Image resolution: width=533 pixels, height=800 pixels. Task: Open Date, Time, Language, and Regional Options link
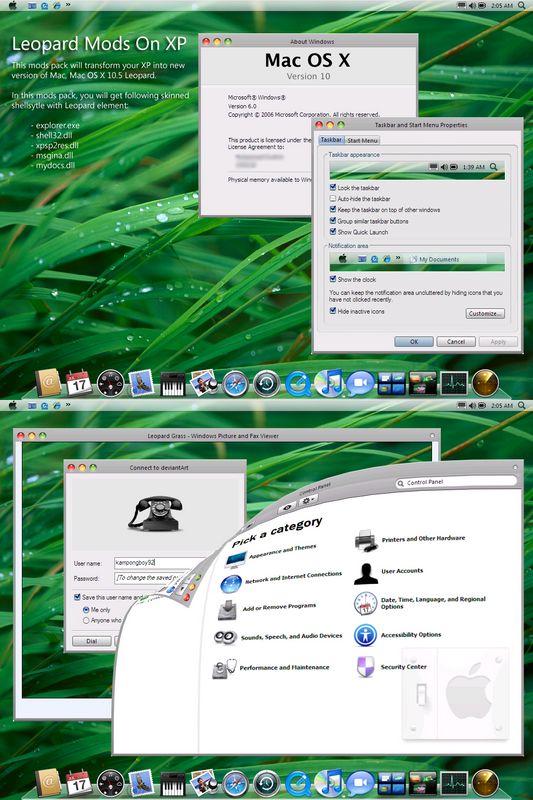(433, 603)
